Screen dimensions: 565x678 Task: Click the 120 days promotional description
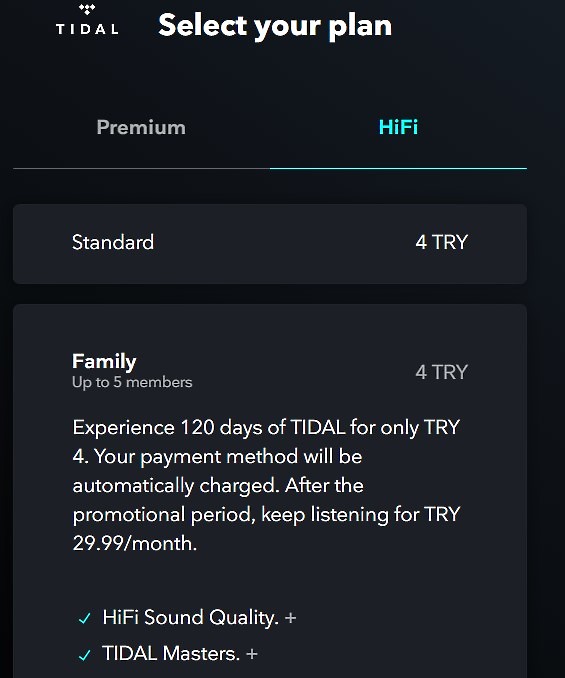pos(266,485)
